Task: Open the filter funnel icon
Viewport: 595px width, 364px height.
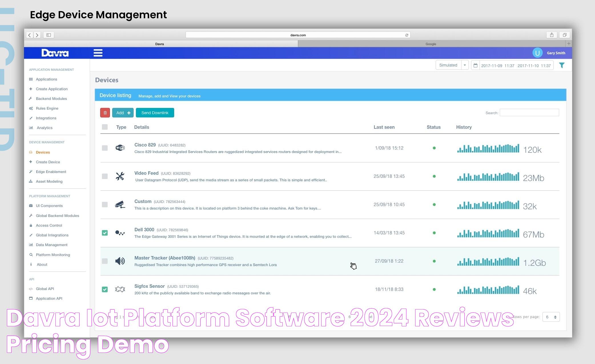Action: pos(562,65)
